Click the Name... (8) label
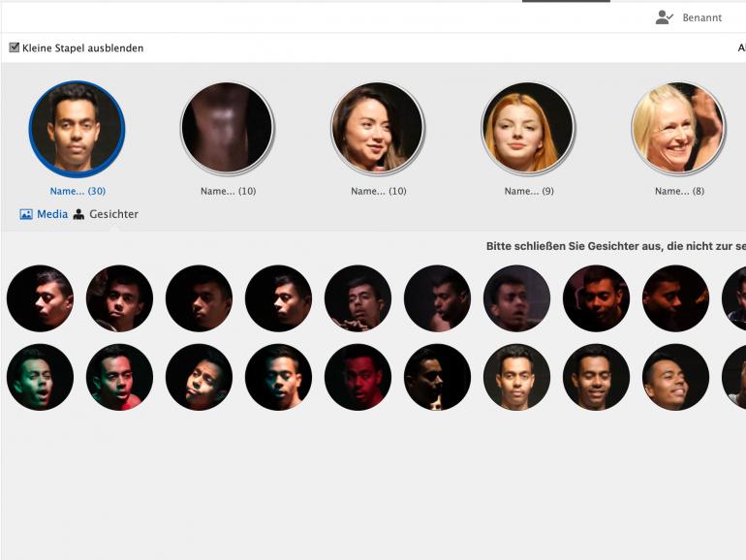 (679, 191)
